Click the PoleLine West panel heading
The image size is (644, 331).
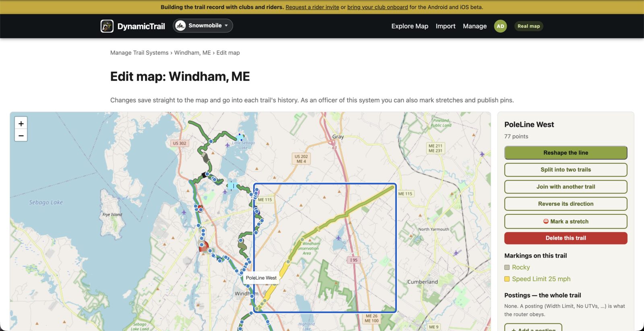(529, 125)
